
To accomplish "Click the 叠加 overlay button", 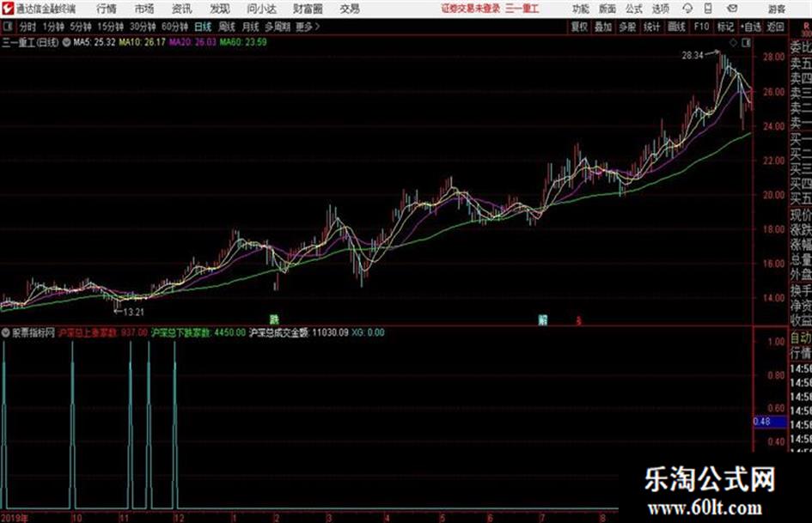I will pos(603,27).
